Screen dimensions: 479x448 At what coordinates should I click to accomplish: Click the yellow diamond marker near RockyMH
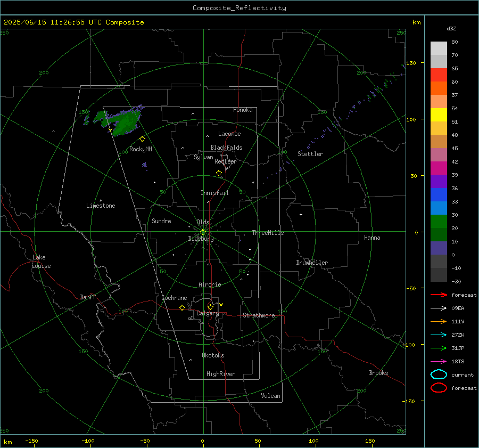tap(142, 139)
